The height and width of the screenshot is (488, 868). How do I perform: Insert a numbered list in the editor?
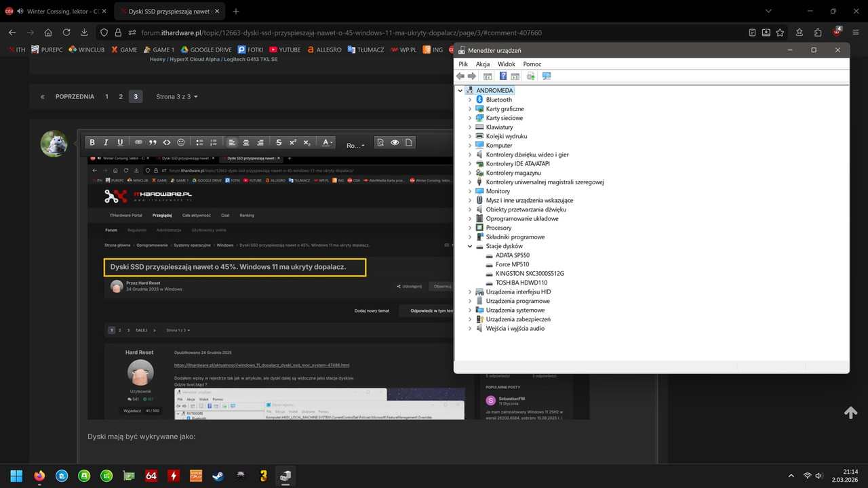click(214, 142)
